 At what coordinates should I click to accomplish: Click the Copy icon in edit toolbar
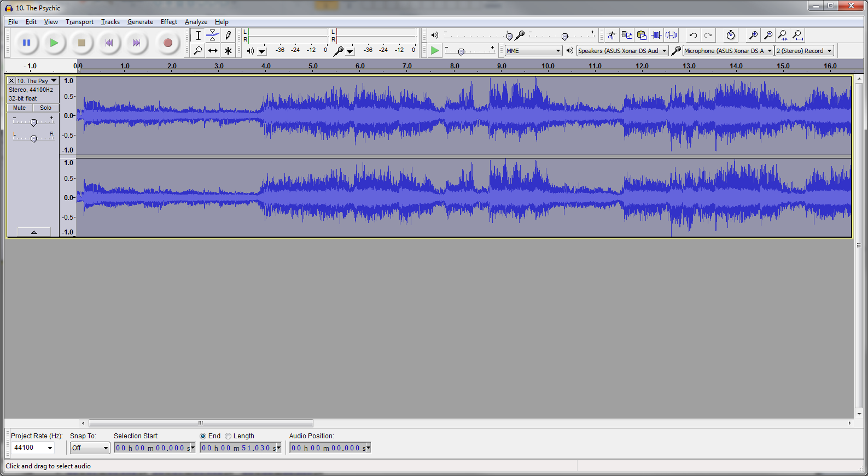point(627,36)
